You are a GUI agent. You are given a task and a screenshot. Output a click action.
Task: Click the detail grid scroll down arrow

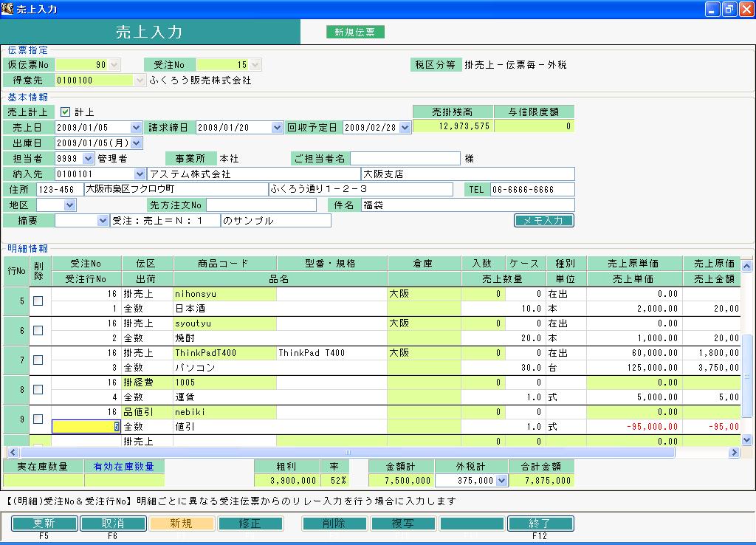(747, 439)
